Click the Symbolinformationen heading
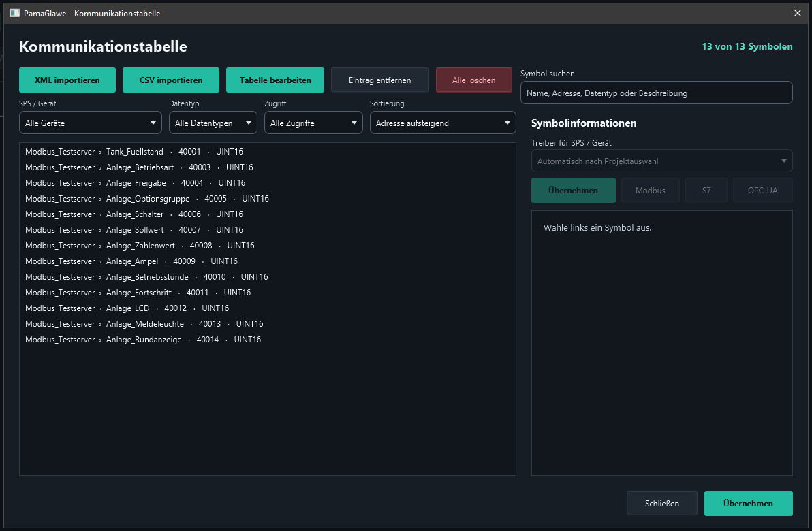This screenshot has width=812, height=531. (584, 123)
